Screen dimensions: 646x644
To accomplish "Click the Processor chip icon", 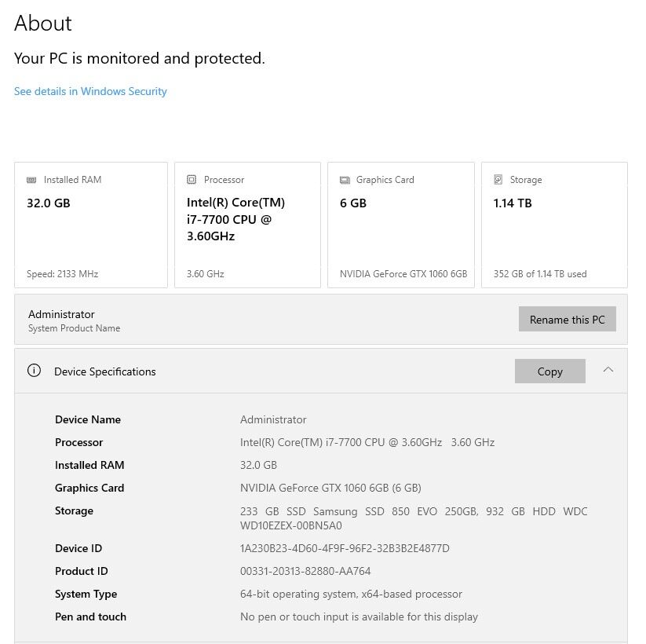I will coord(192,179).
